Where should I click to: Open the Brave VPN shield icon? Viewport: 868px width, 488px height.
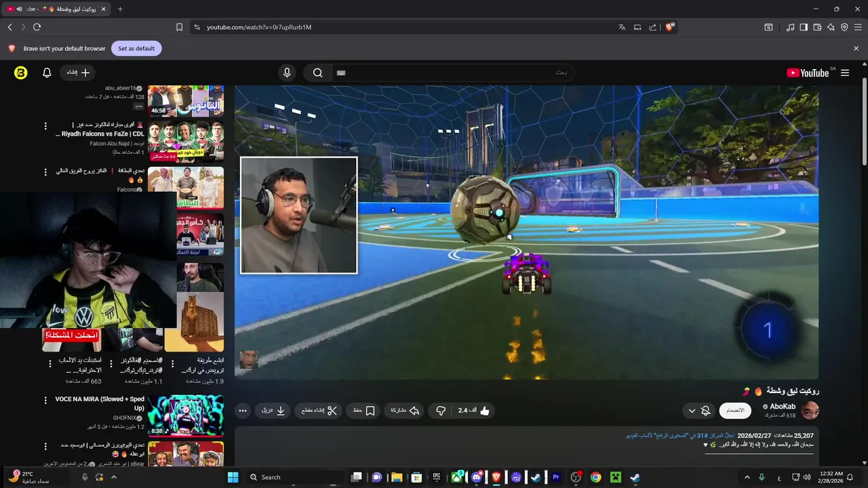pyautogui.click(x=844, y=27)
